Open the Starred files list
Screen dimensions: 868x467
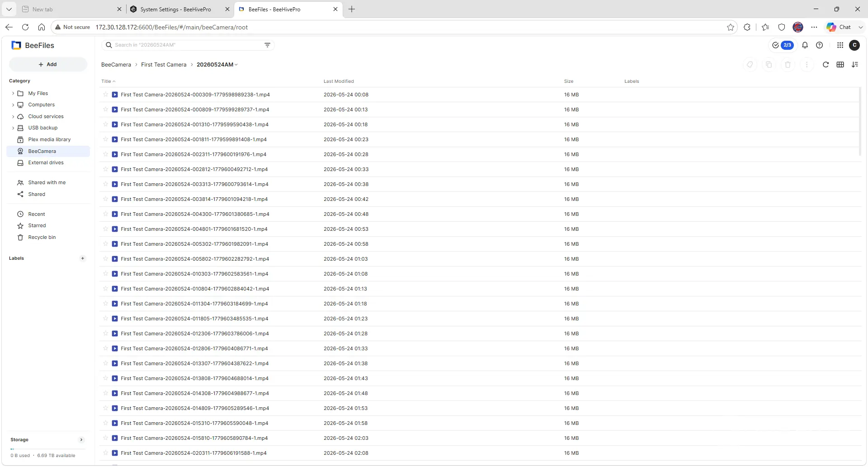[x=37, y=225]
